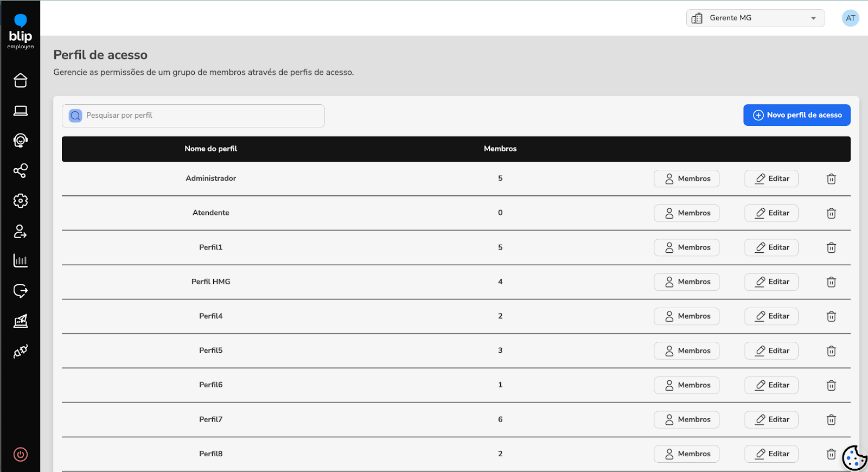Delete the Atendente profile with trash icon
Viewport: 868px width, 472px height.
(x=831, y=213)
